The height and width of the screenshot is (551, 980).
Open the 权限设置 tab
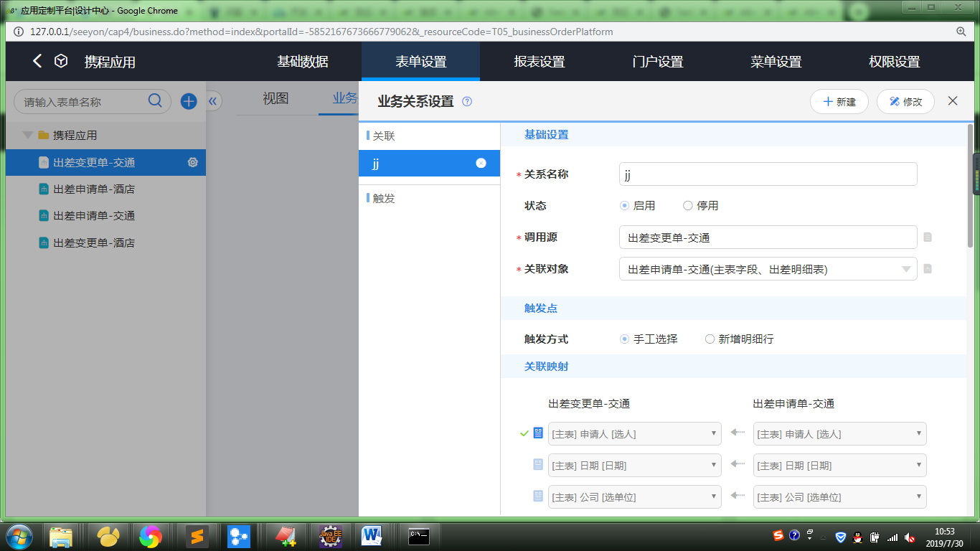[894, 62]
